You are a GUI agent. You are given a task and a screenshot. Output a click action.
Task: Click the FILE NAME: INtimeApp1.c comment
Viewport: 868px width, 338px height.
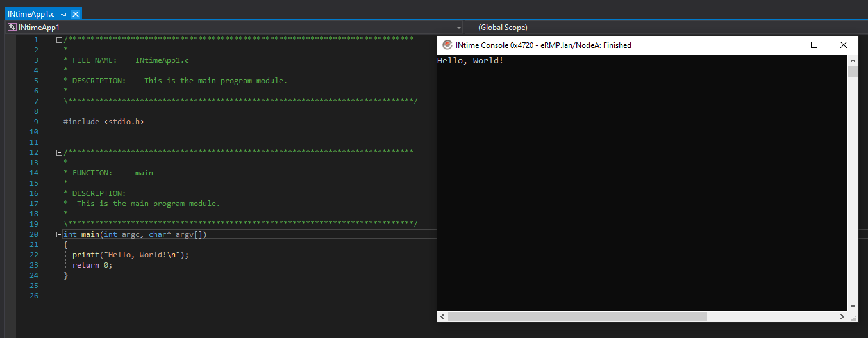click(126, 60)
